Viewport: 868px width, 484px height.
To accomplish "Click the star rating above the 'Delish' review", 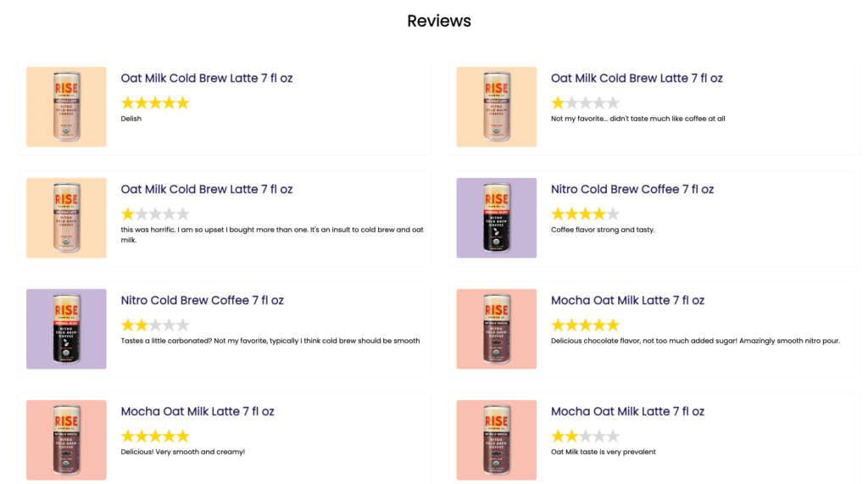I will [155, 103].
